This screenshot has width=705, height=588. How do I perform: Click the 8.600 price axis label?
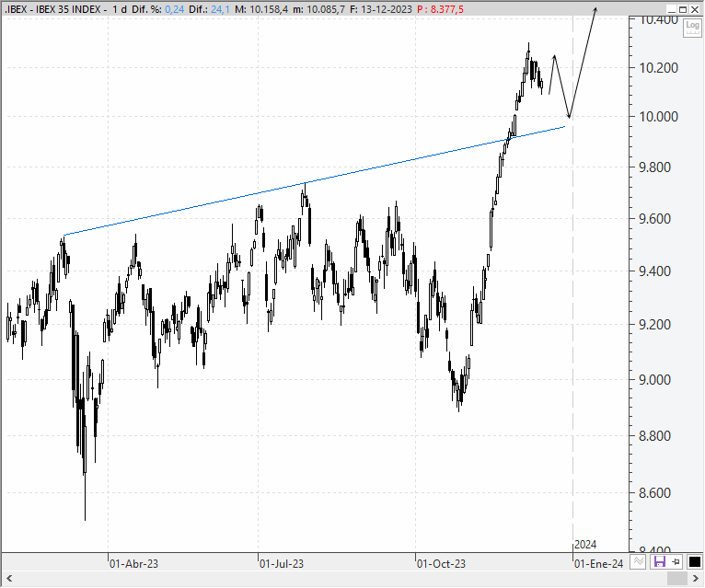(654, 493)
